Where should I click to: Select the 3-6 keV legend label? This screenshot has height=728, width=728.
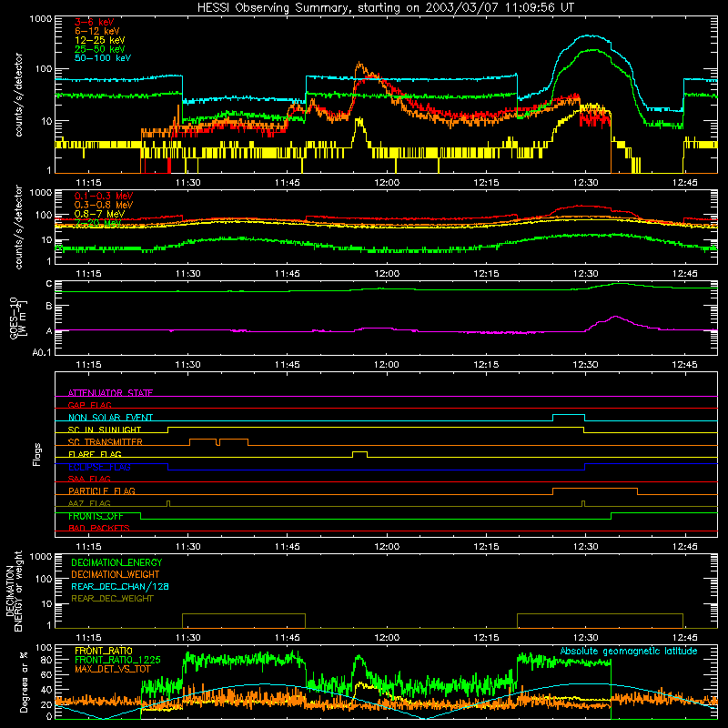point(95,22)
